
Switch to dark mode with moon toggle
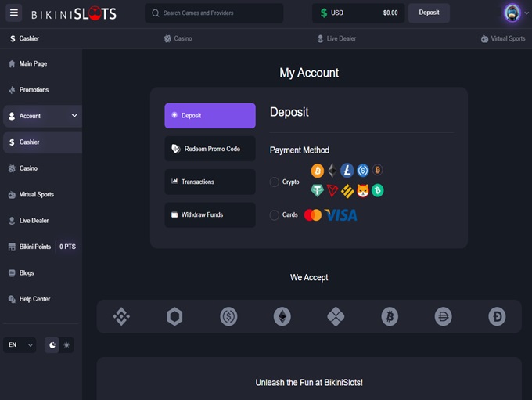(52, 344)
